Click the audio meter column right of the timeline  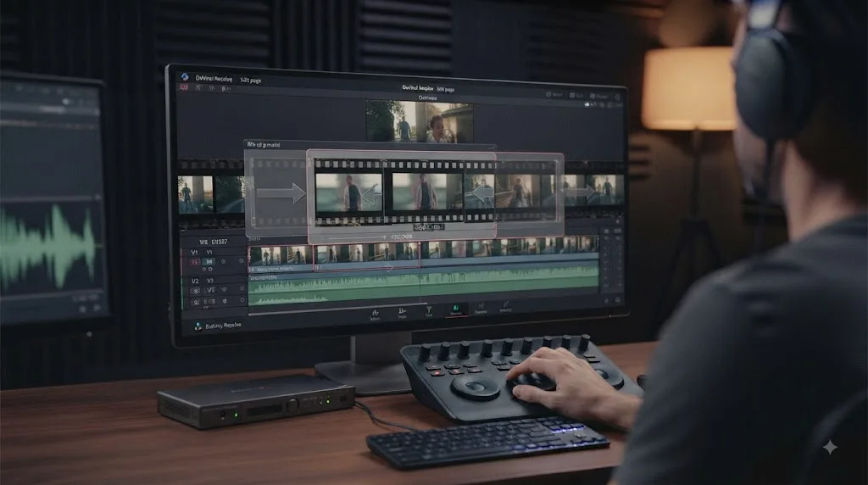(612, 260)
